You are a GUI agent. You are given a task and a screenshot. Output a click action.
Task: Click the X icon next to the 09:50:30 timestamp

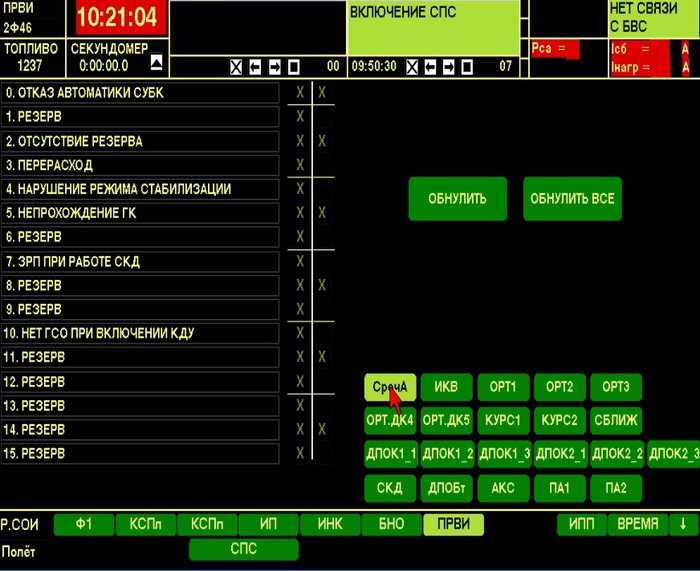click(411, 67)
